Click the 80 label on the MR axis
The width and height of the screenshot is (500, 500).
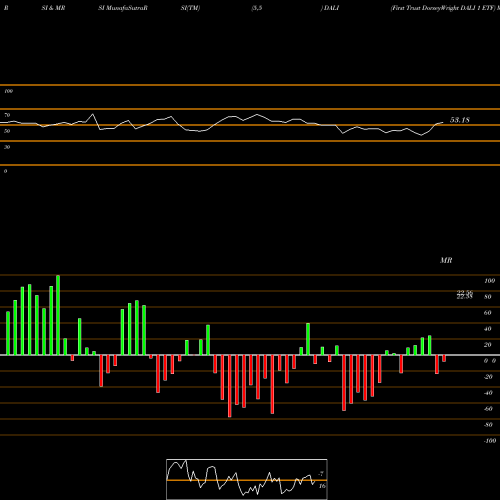point(488,297)
